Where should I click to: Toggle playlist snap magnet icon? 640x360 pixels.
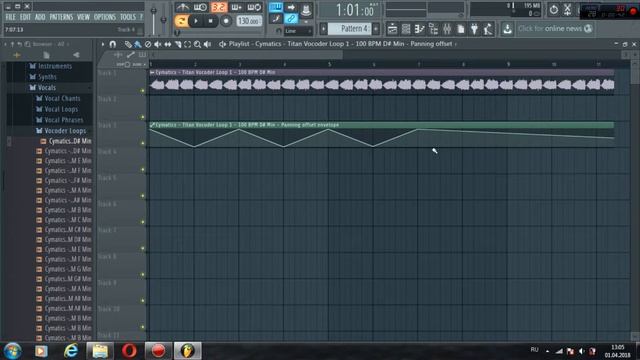point(113,44)
